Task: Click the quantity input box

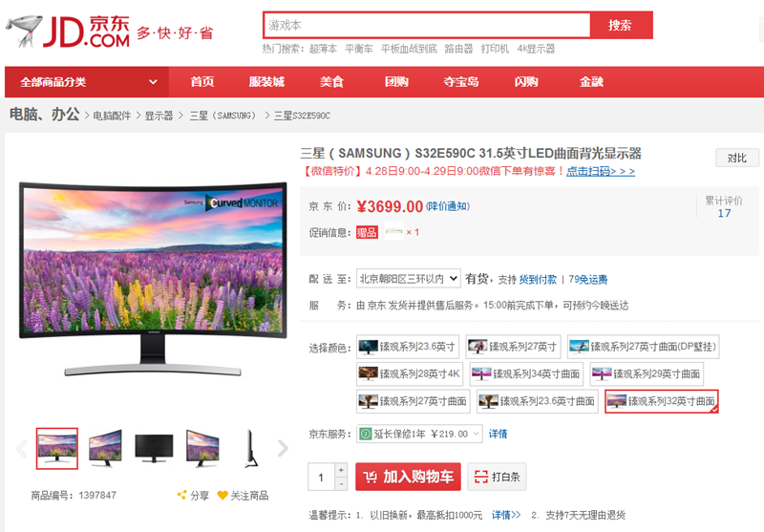Action: (x=321, y=477)
